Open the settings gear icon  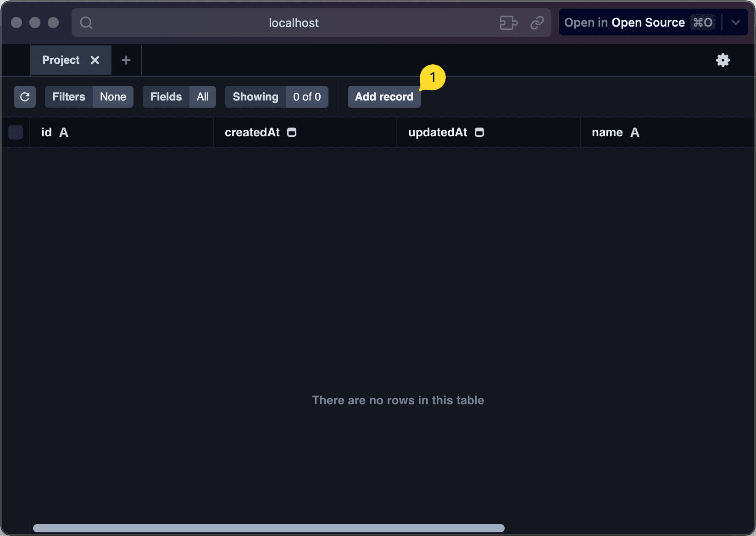tap(723, 60)
